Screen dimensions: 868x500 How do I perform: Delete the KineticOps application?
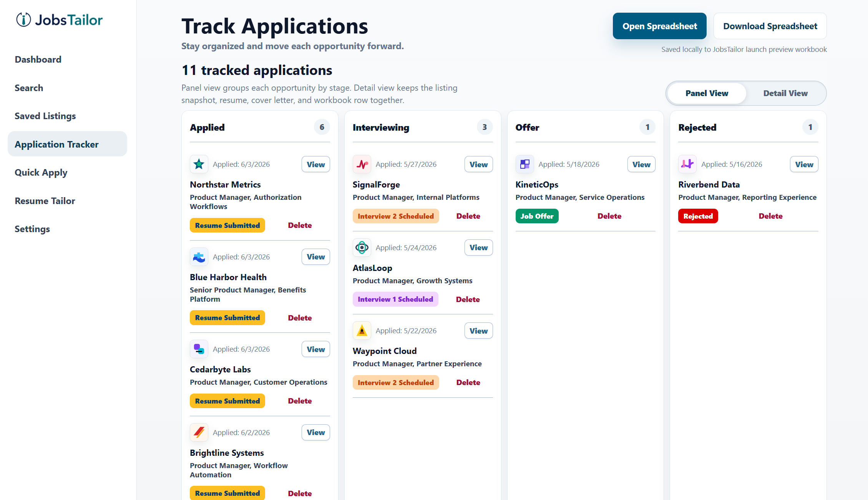click(609, 216)
